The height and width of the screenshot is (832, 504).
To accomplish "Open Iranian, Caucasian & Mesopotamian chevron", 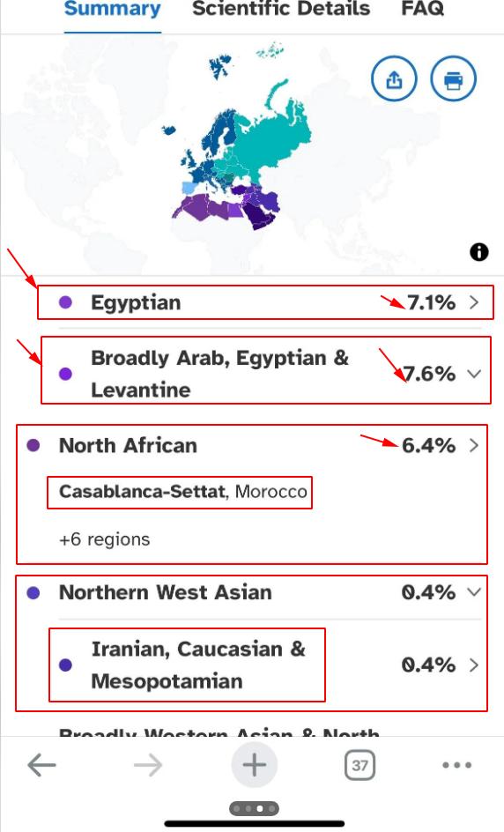I will pyautogui.click(x=474, y=665).
